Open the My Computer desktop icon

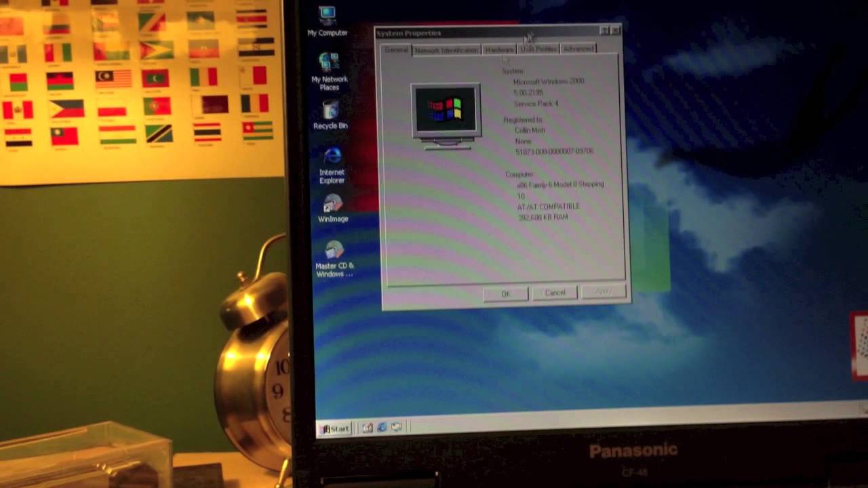(328, 21)
